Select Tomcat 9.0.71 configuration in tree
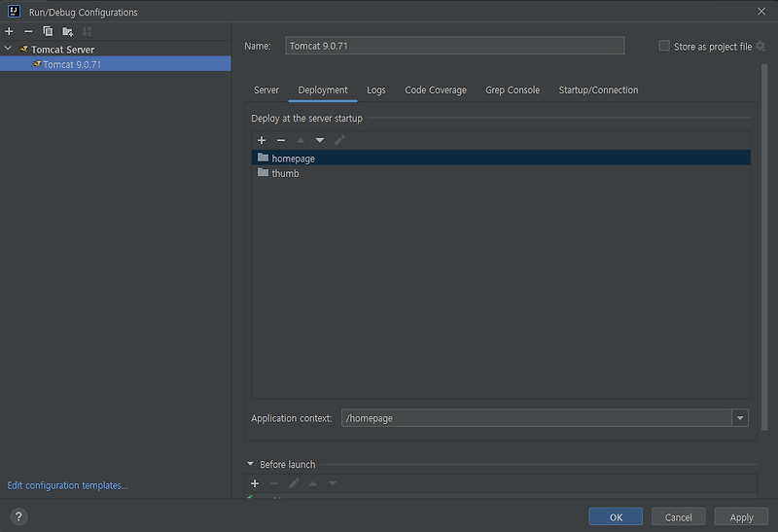The height and width of the screenshot is (532, 778). pyautogui.click(x=115, y=64)
